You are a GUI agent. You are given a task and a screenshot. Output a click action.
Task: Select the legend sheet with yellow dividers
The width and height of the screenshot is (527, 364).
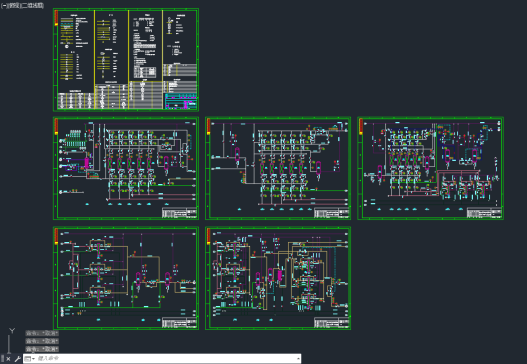click(126, 60)
